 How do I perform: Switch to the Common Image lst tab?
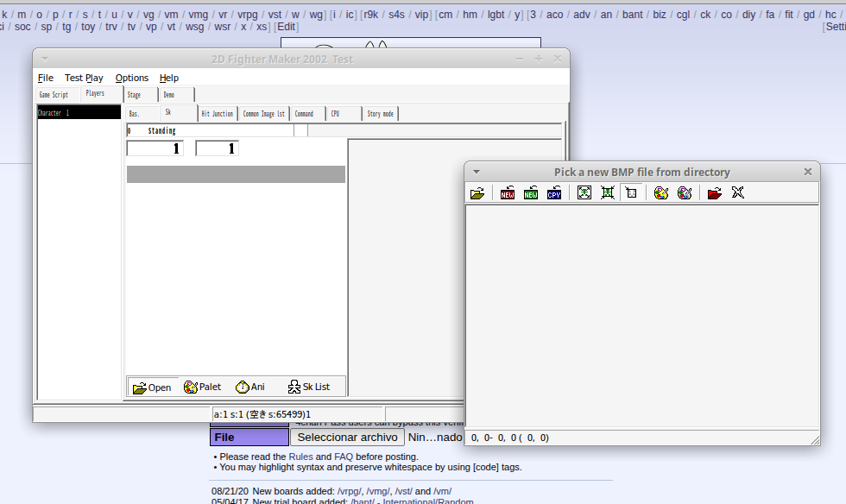(264, 113)
